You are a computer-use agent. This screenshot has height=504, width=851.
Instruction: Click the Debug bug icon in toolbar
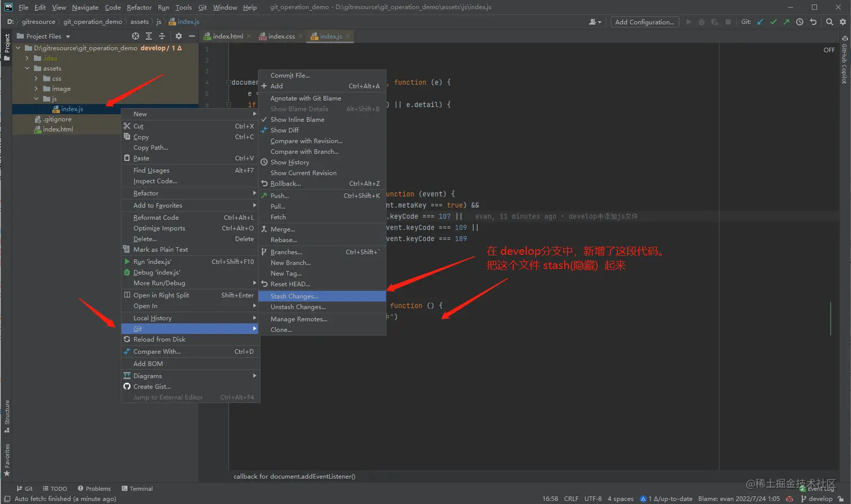pos(701,22)
